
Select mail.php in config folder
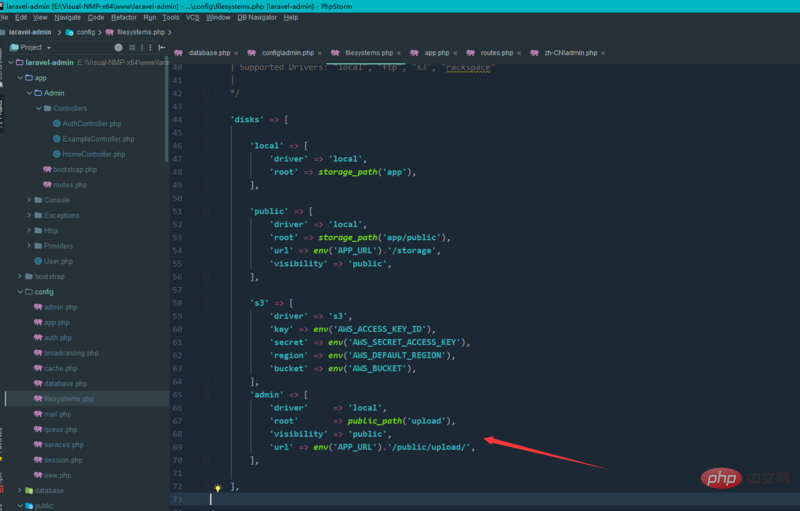57,414
